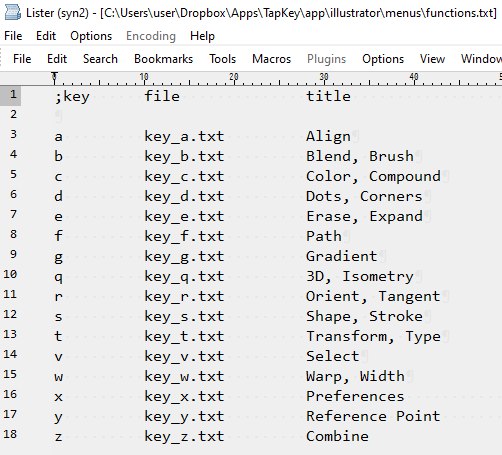
Task: Click 'key_w.txt' on line 15
Action: pyautogui.click(x=184, y=377)
